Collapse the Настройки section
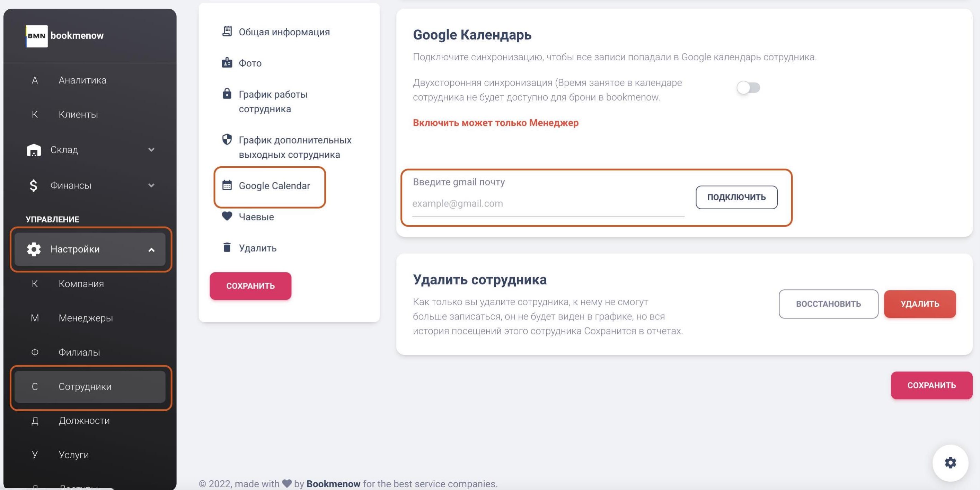This screenshot has width=980, height=490. pyautogui.click(x=152, y=250)
